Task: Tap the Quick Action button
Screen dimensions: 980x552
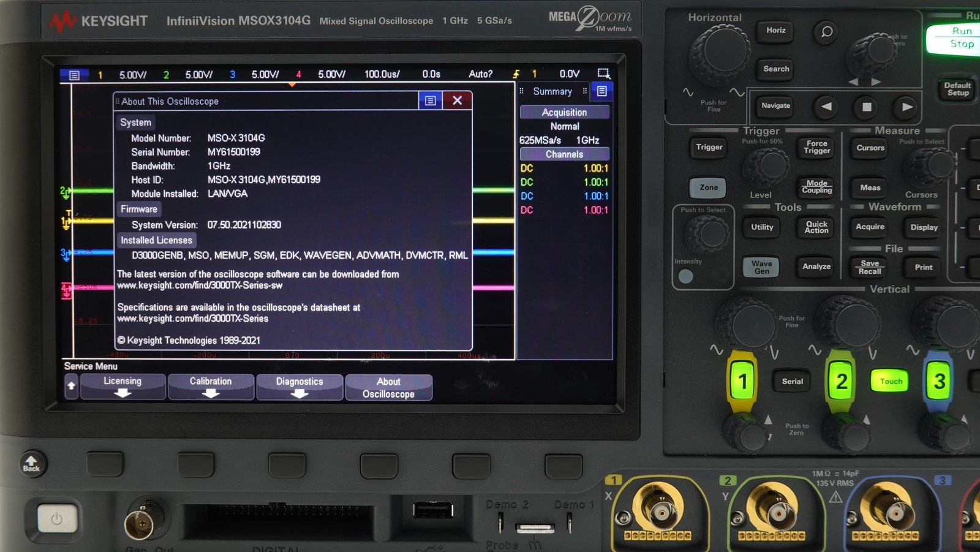Action: [816, 227]
